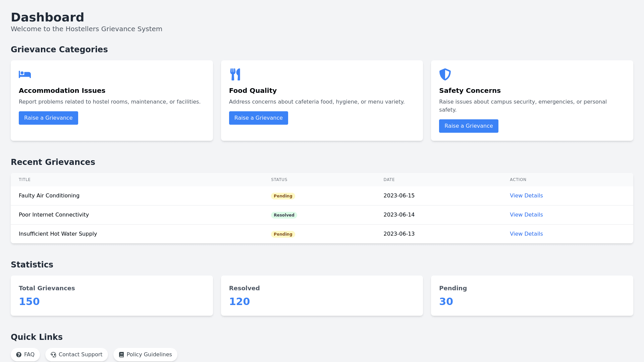View details of Insufficient Hot Water Supply
Image resolution: width=644 pixels, height=362 pixels.
526,234
